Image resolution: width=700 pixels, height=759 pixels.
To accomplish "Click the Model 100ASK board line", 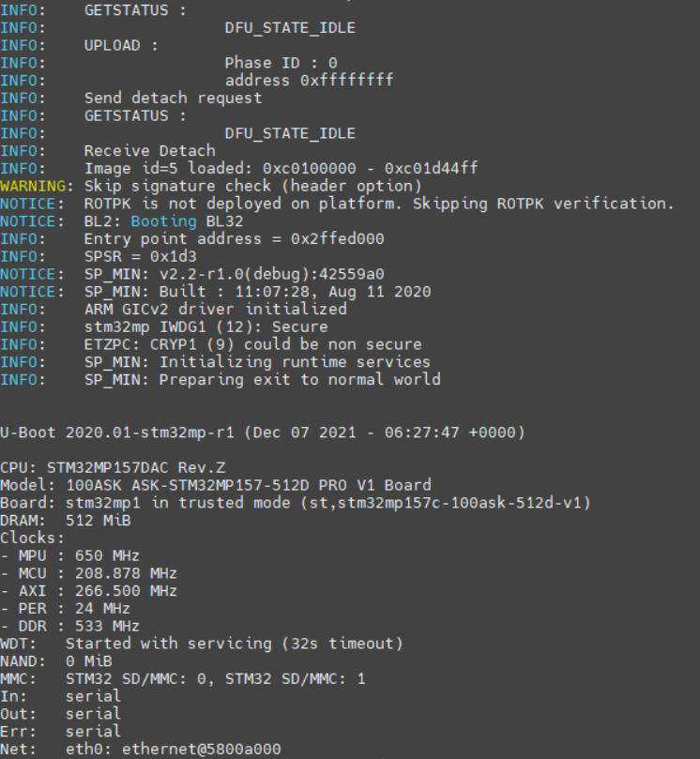I will tap(215, 485).
